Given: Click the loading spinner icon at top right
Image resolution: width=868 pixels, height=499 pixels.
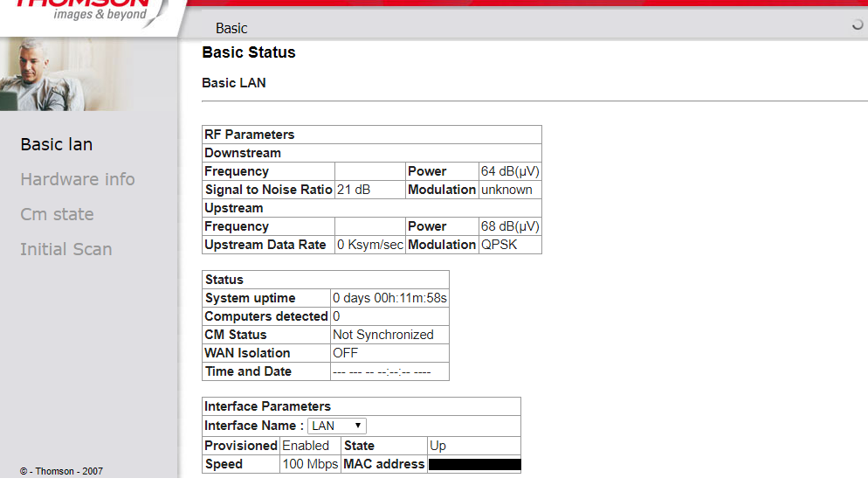Looking at the screenshot, I should pyautogui.click(x=857, y=25).
